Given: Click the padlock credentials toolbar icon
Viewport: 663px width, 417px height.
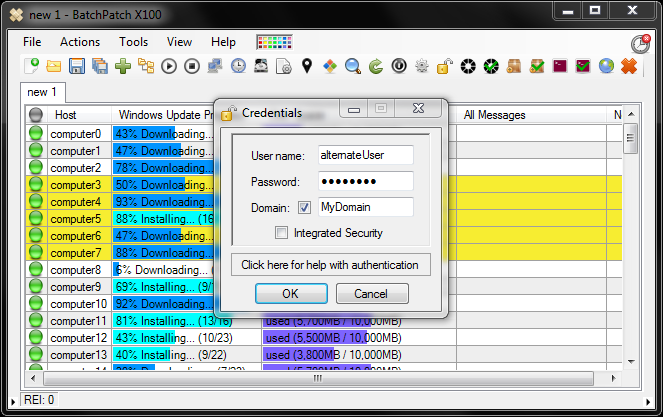Looking at the screenshot, I should [x=445, y=66].
